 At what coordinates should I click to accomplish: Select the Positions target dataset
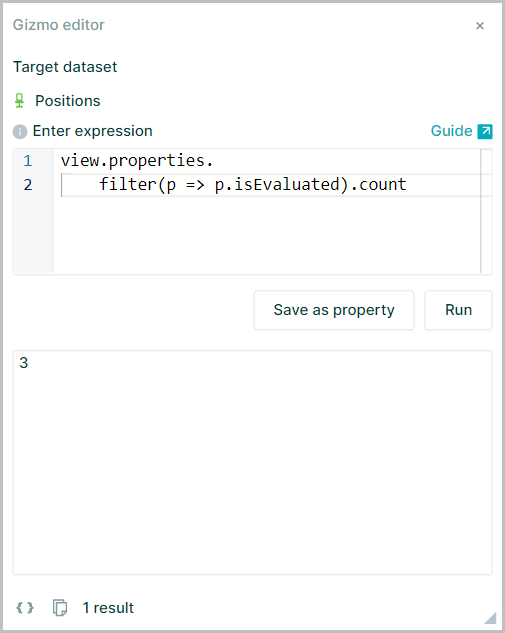pyautogui.click(x=67, y=101)
